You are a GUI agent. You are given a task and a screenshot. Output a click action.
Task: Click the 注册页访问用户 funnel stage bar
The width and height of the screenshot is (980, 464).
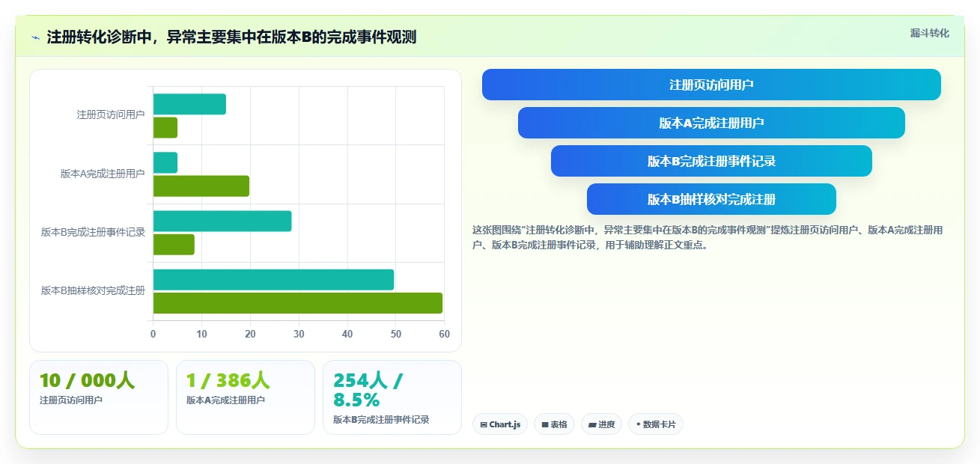tap(711, 85)
